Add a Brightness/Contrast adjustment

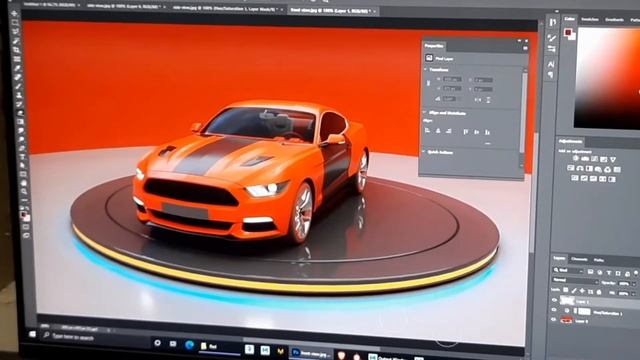[x=575, y=159]
